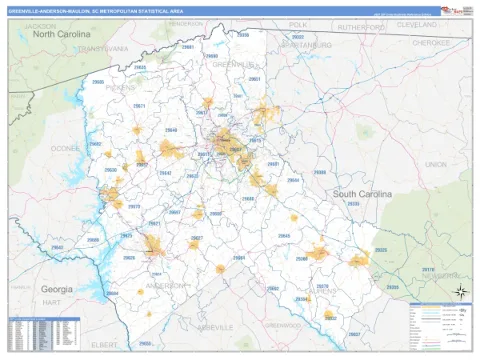Viewport: 480px width, 360px height.
Task: Select ZIP code 29644 label
Action: (x=293, y=180)
